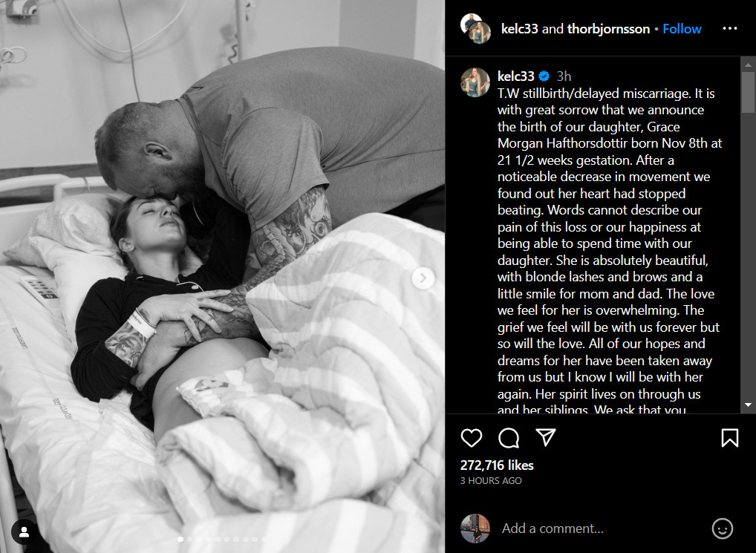This screenshot has width=756, height=553.
Task: Select the first carousel indicator dot
Action: click(x=180, y=539)
